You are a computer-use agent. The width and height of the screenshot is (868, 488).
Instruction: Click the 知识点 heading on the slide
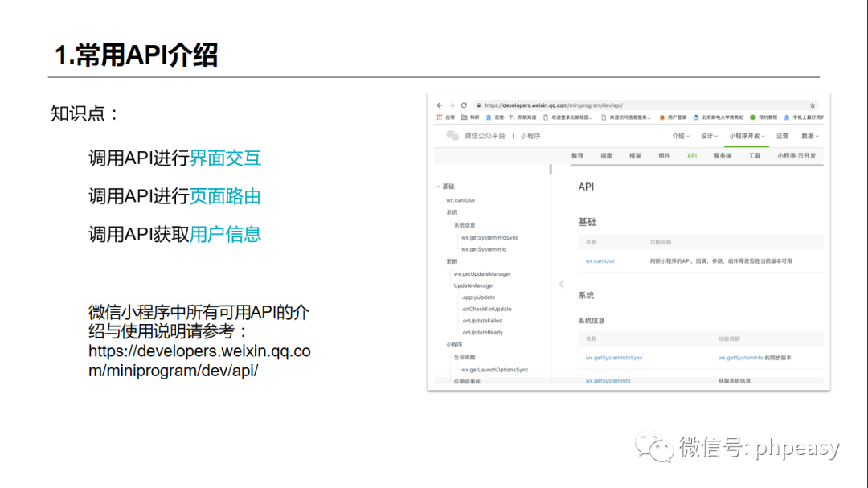84,113
